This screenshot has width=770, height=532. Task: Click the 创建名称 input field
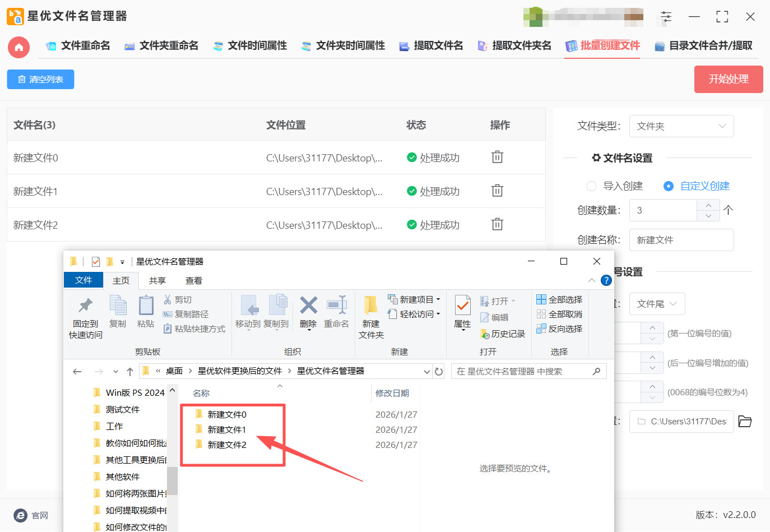tap(681, 240)
